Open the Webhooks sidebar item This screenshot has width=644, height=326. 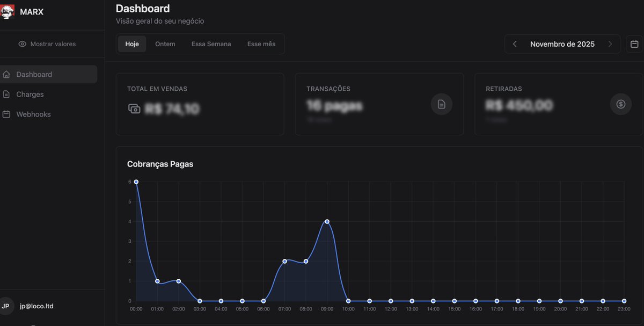pos(48,114)
